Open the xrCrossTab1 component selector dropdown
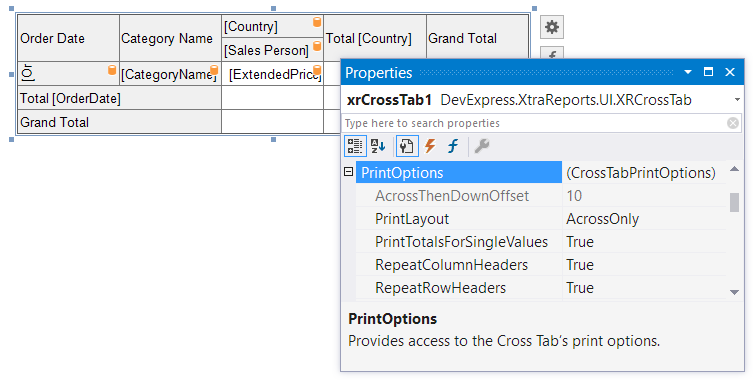Image resolution: width=754 pixels, height=381 pixels. coord(737,100)
